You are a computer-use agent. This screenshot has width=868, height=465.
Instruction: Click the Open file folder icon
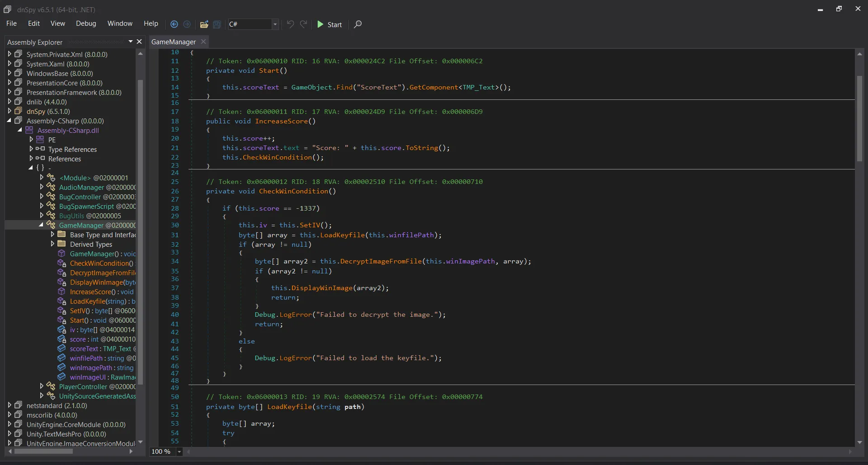pos(204,24)
